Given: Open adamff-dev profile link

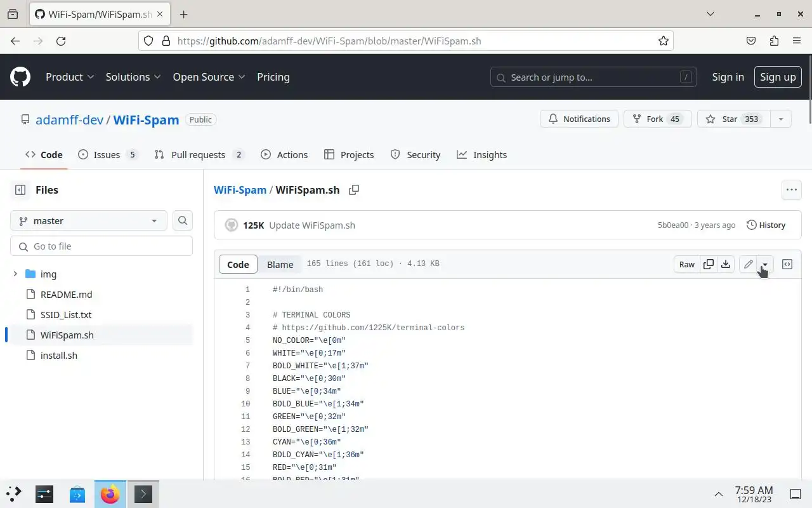Looking at the screenshot, I should [69, 119].
